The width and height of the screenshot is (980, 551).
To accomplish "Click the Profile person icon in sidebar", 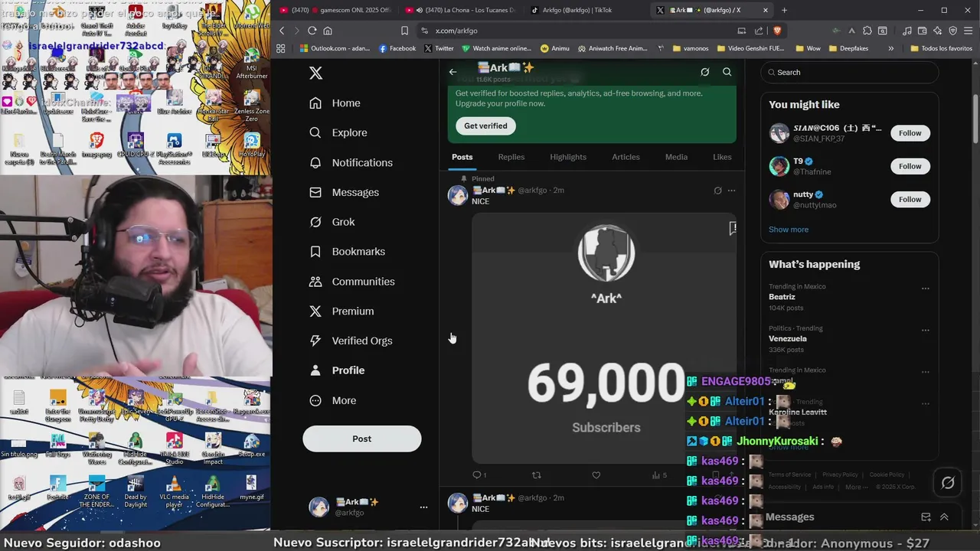I will [x=315, y=370].
